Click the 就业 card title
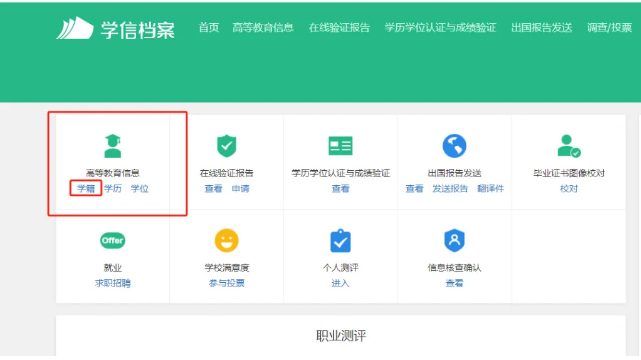Viewport: 641px width, 360px height. coord(112,268)
